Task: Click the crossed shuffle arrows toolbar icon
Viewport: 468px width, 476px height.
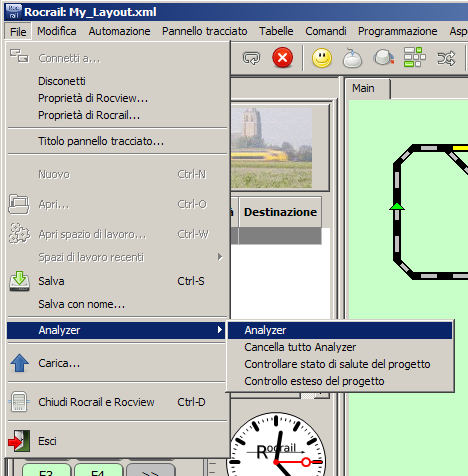Action: pyautogui.click(x=446, y=58)
